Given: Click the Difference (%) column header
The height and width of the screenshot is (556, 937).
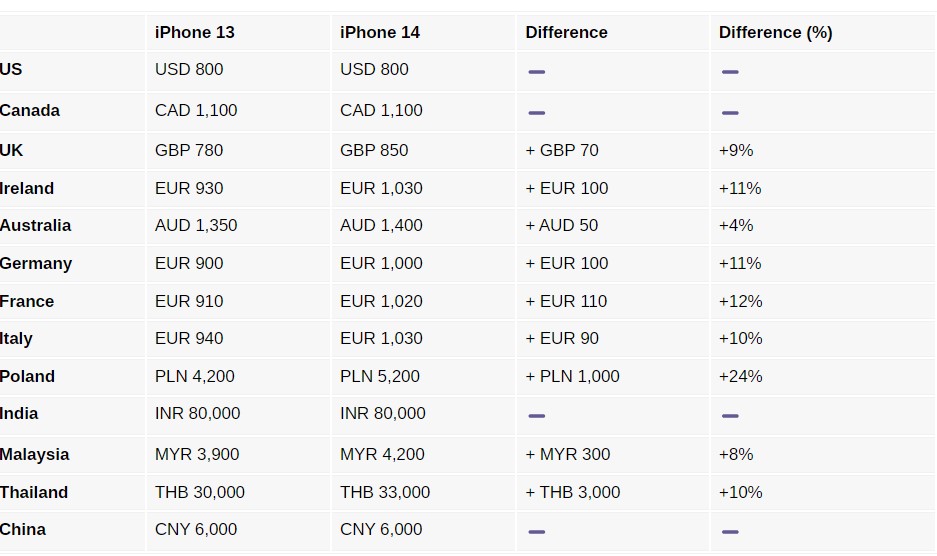Looking at the screenshot, I should click(775, 32).
